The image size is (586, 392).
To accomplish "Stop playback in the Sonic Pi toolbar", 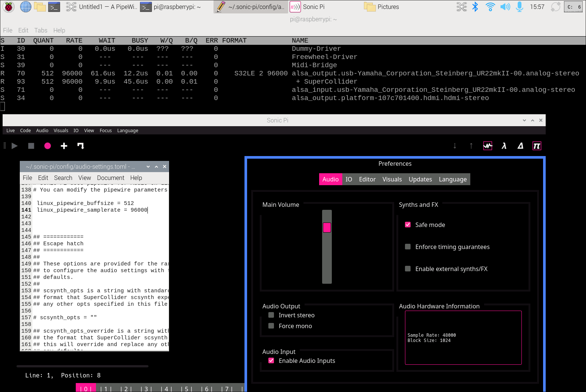I will pyautogui.click(x=31, y=146).
